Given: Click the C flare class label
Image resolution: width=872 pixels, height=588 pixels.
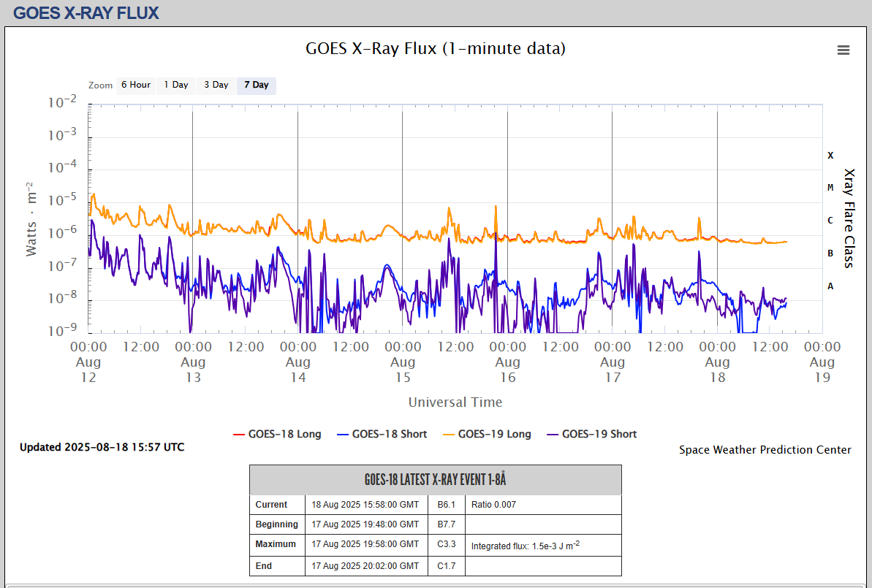Looking at the screenshot, I should pos(830,221).
